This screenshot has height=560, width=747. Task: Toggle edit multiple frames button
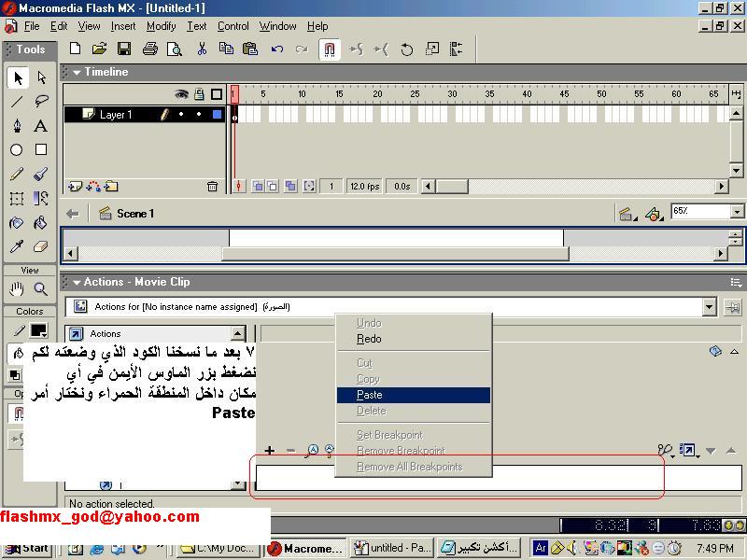point(290,186)
